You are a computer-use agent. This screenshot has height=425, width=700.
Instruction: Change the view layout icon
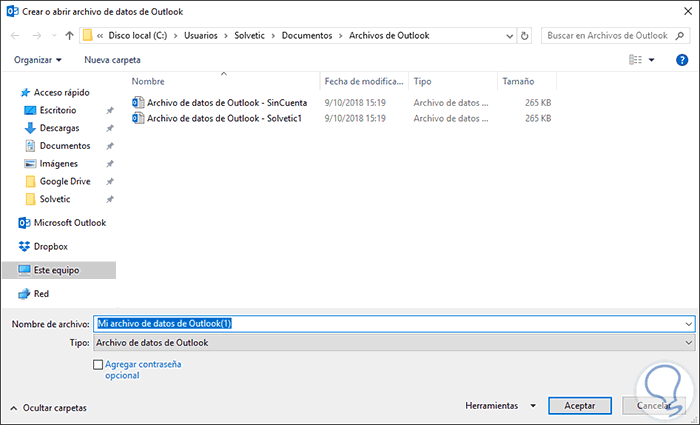point(635,60)
